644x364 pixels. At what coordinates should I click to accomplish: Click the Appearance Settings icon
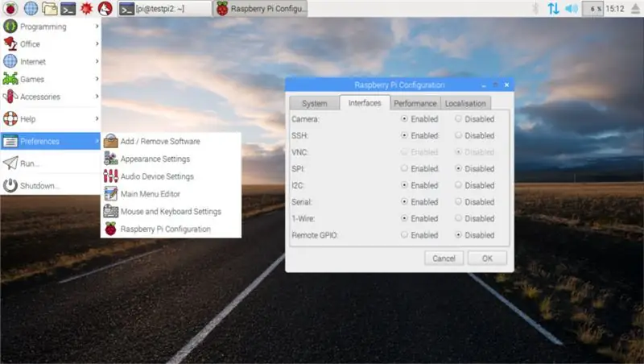pyautogui.click(x=110, y=158)
